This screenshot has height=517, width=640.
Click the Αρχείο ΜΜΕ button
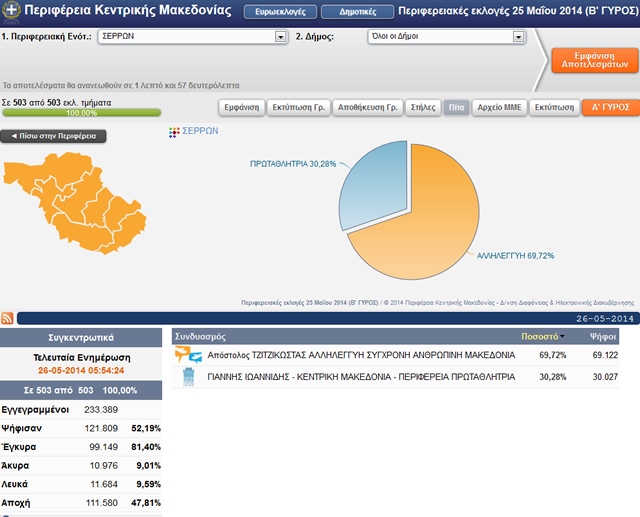499,107
